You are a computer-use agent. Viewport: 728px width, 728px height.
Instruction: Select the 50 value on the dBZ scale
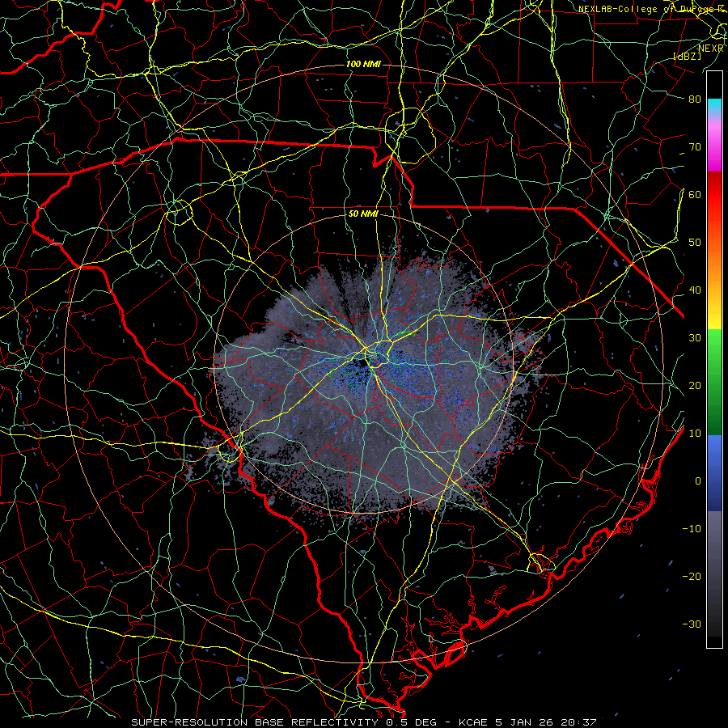[x=695, y=243]
